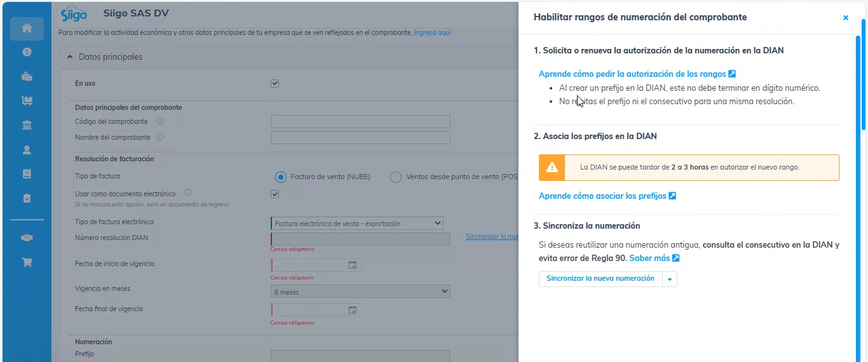Click the 'Fecha final de vigencia' date field
868x362 pixels.
coord(316,310)
